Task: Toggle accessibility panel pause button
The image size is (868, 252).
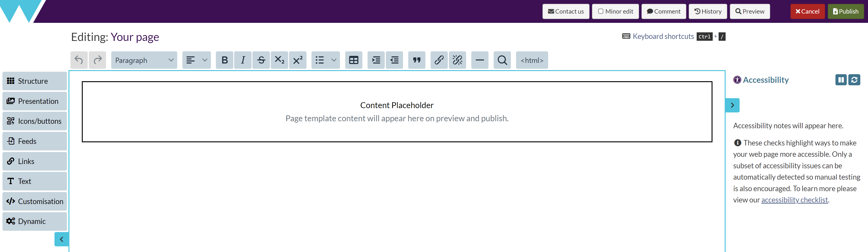Action: tap(841, 80)
